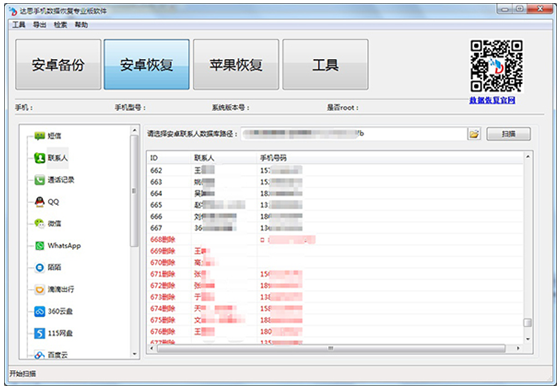Select deleted row 673删除

point(335,297)
